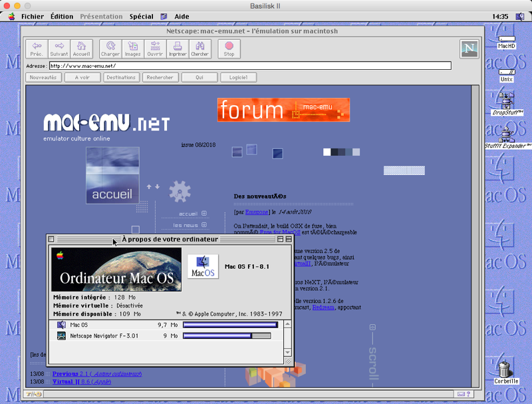Click the Préc. back toolbar button

(37, 49)
